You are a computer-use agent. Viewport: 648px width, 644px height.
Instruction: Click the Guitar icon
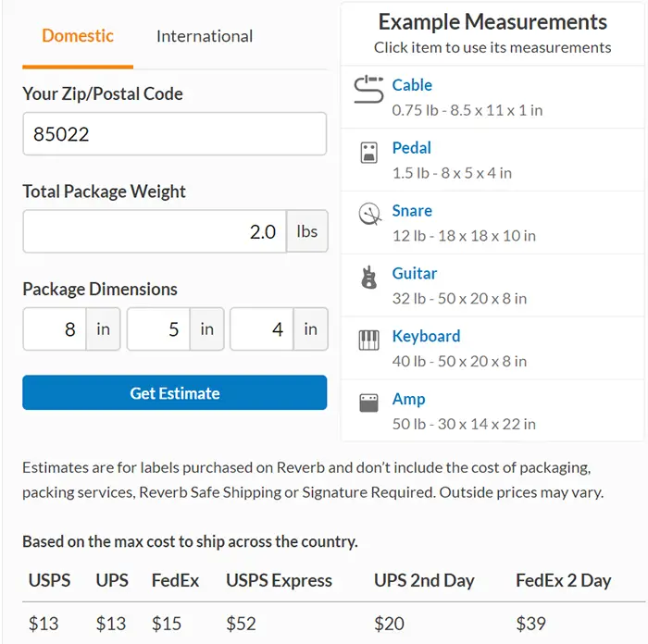click(x=368, y=277)
